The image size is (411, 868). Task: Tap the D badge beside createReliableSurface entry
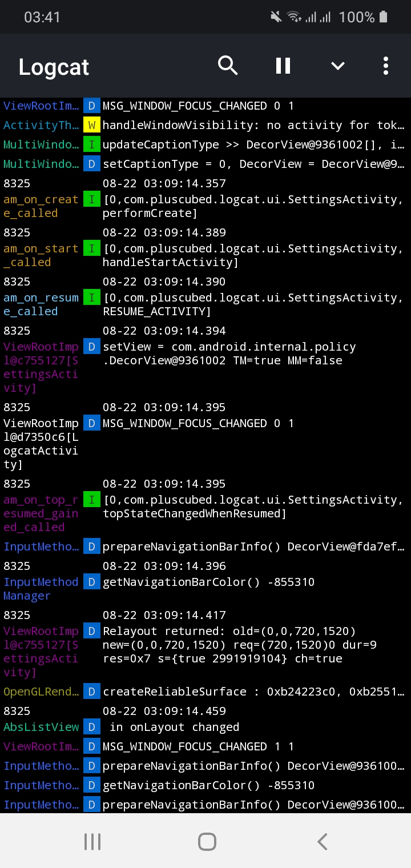point(91,691)
